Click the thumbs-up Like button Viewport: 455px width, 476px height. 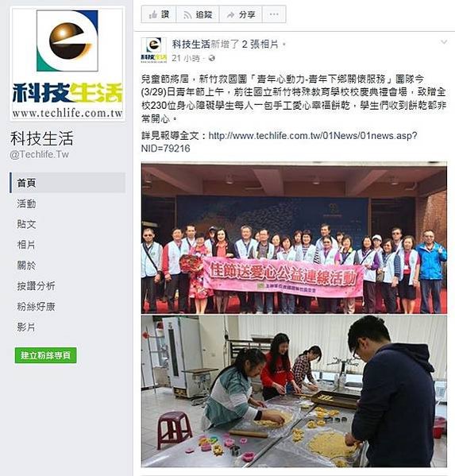(x=159, y=14)
